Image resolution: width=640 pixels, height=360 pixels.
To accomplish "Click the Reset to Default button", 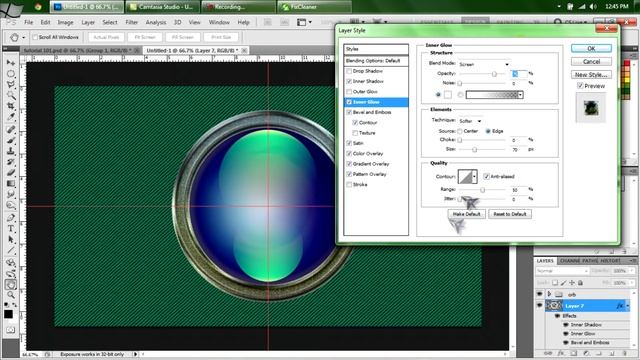I will 510,214.
